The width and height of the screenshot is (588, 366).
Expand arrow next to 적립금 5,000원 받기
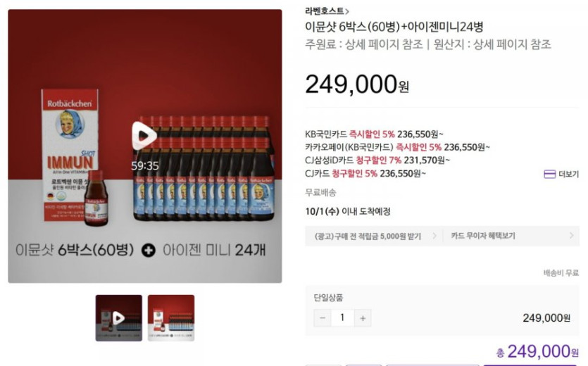pyautogui.click(x=434, y=236)
